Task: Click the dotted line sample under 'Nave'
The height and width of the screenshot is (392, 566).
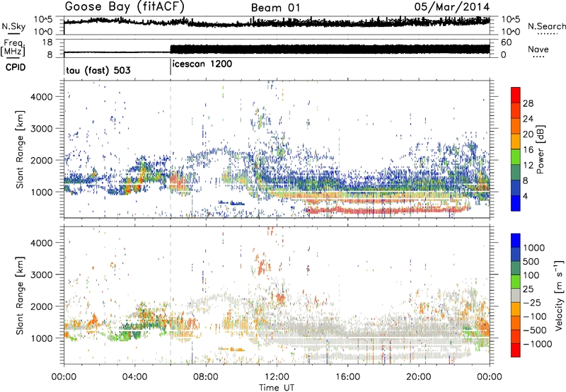Action: click(x=539, y=57)
